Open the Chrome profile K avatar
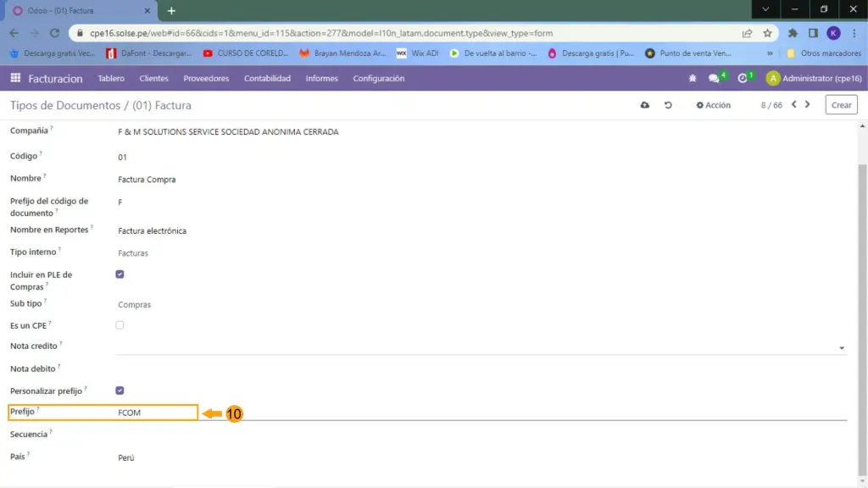 coord(834,33)
